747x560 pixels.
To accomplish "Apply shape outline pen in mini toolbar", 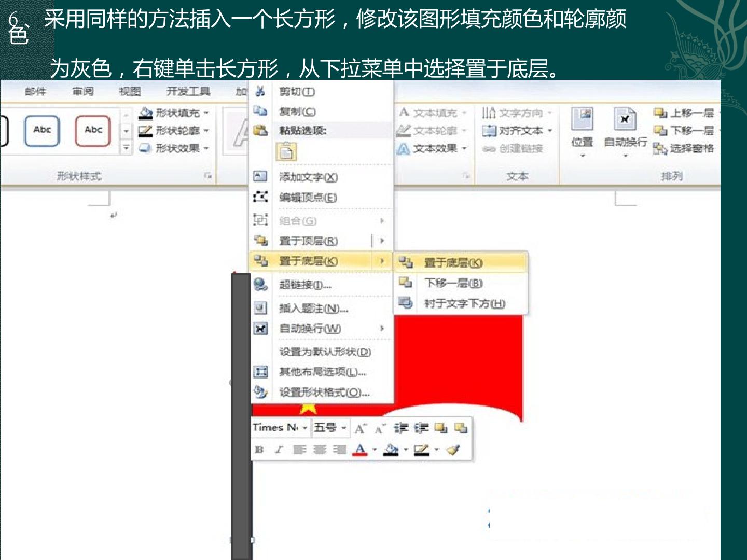I will [x=422, y=450].
